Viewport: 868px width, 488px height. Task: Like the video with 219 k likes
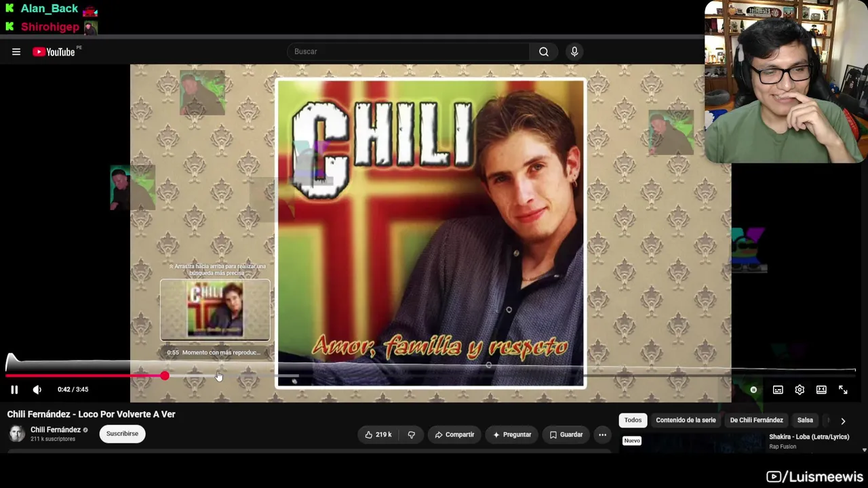pos(378,434)
